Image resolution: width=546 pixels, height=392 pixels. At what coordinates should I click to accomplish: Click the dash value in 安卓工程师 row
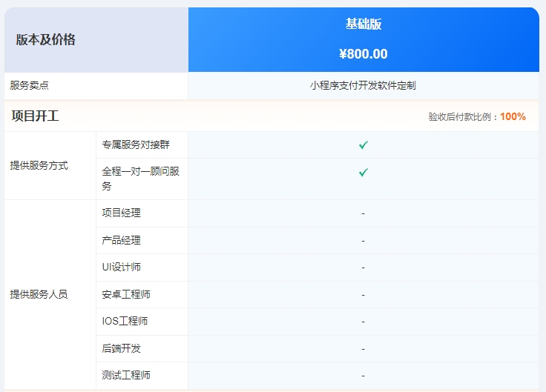click(x=364, y=295)
